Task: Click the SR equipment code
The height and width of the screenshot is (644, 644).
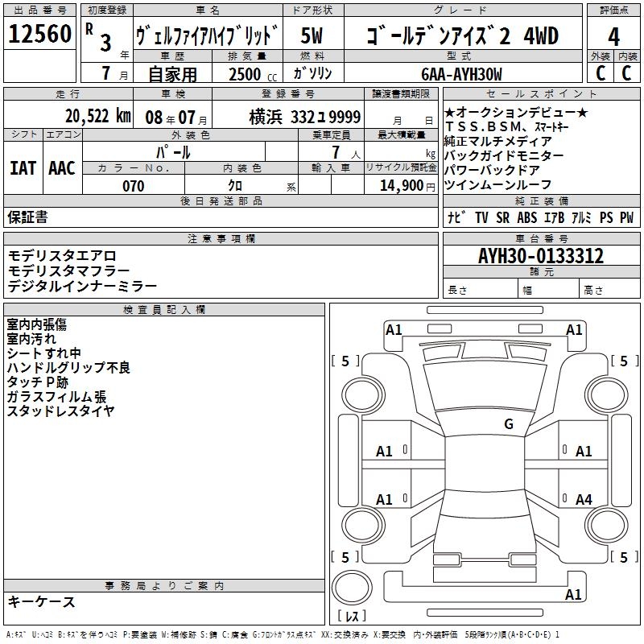Action: [502, 217]
